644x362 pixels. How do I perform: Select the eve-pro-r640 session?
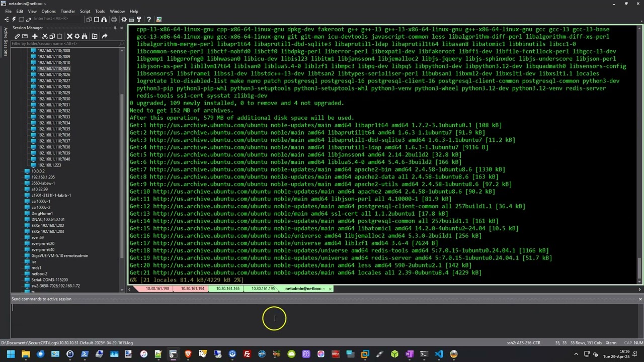(x=43, y=250)
